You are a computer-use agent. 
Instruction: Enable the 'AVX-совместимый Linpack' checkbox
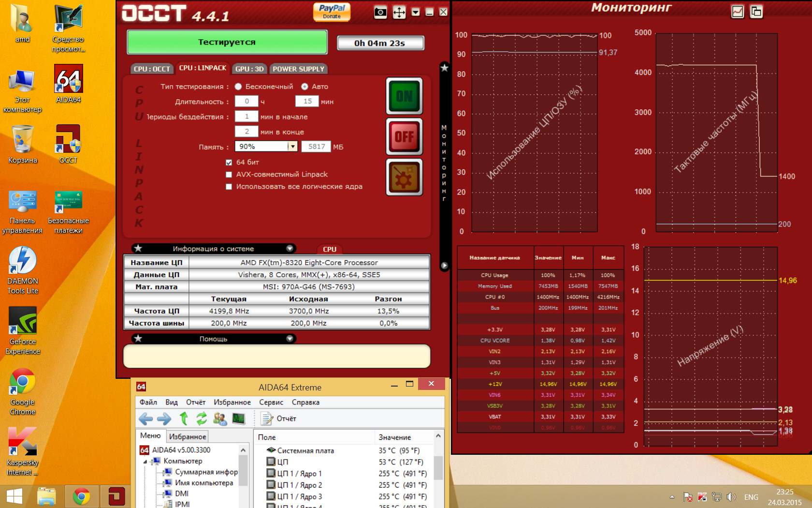coord(229,175)
